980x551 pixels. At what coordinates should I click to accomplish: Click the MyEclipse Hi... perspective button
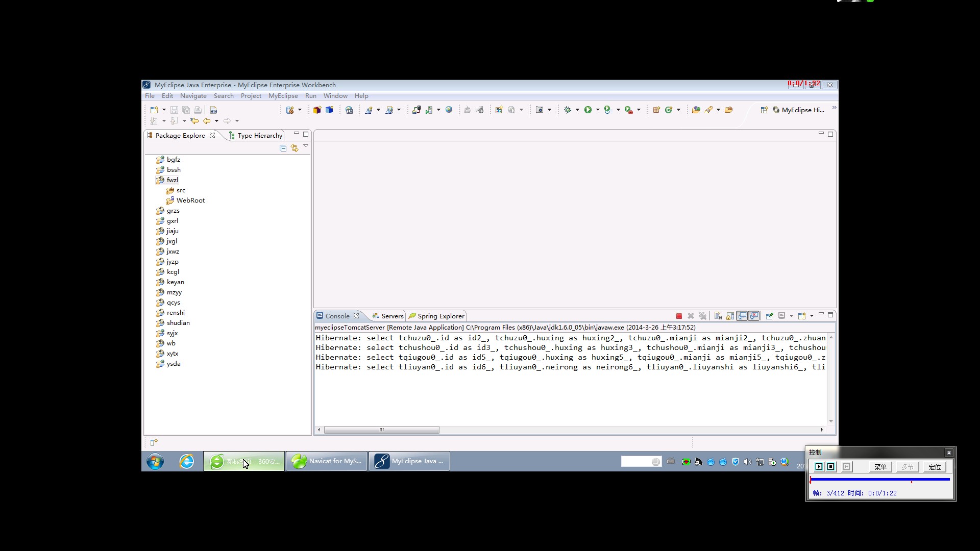point(799,110)
